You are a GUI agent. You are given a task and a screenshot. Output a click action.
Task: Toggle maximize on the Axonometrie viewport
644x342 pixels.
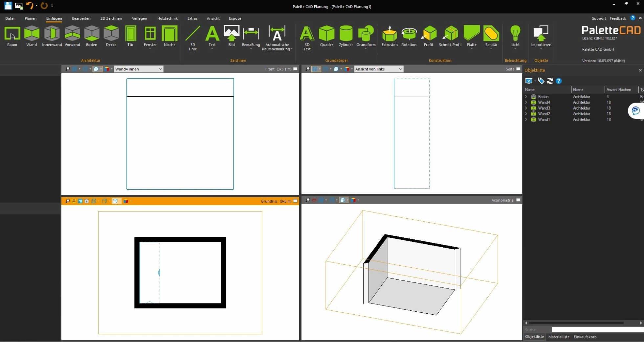click(518, 200)
